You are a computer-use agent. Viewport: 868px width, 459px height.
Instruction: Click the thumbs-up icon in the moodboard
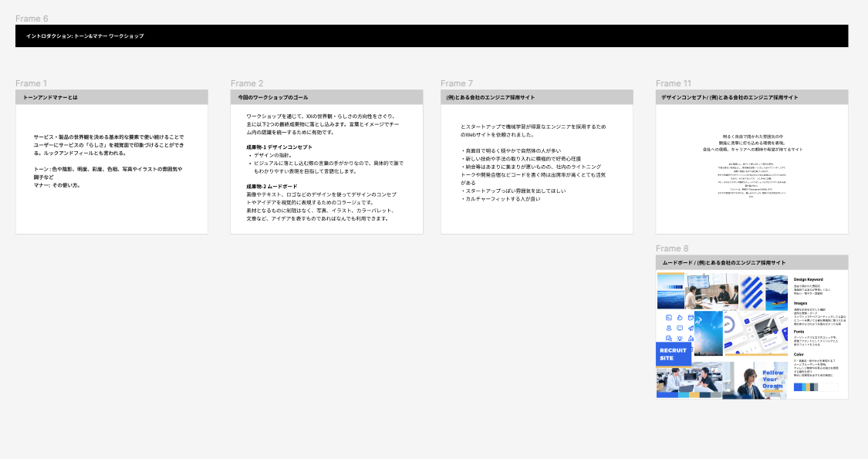tap(680, 317)
